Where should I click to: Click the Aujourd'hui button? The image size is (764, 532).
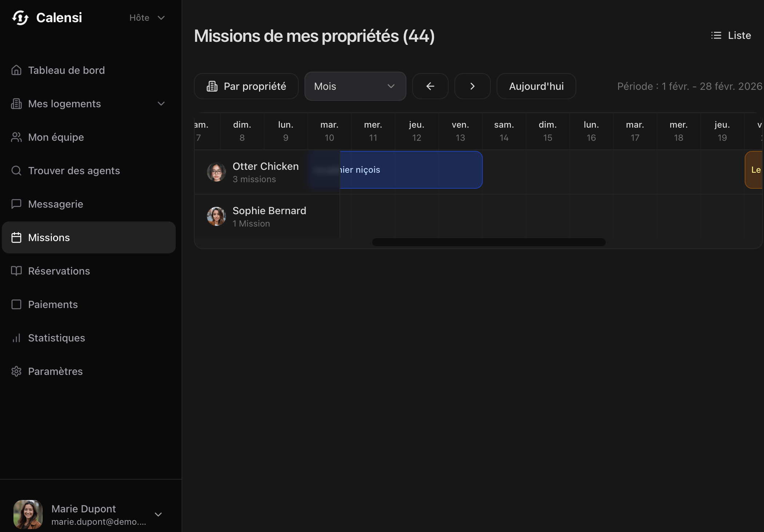pyautogui.click(x=536, y=86)
